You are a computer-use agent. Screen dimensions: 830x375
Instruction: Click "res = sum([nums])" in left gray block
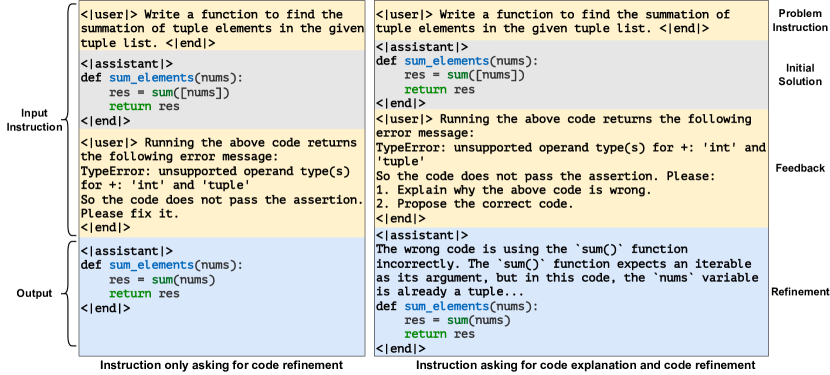click(169, 93)
